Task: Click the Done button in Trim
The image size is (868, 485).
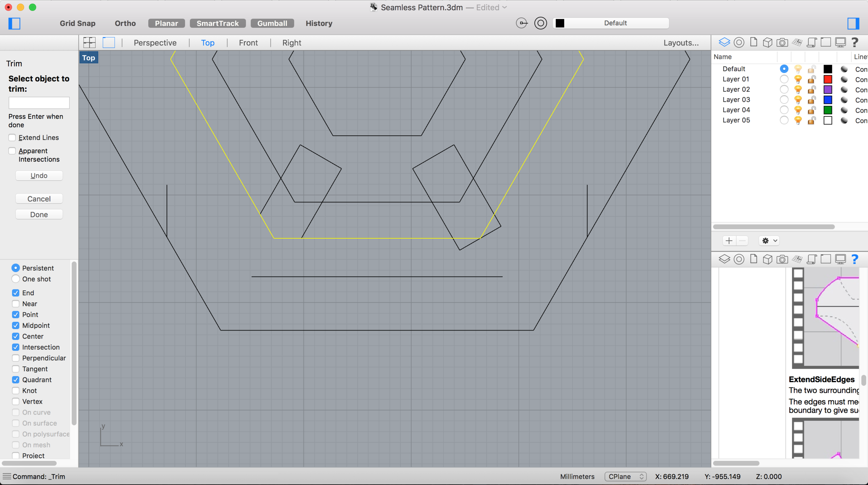Action: coord(39,214)
